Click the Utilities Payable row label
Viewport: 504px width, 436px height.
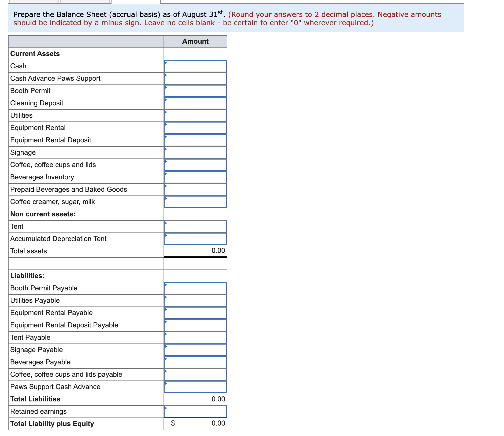click(x=35, y=300)
